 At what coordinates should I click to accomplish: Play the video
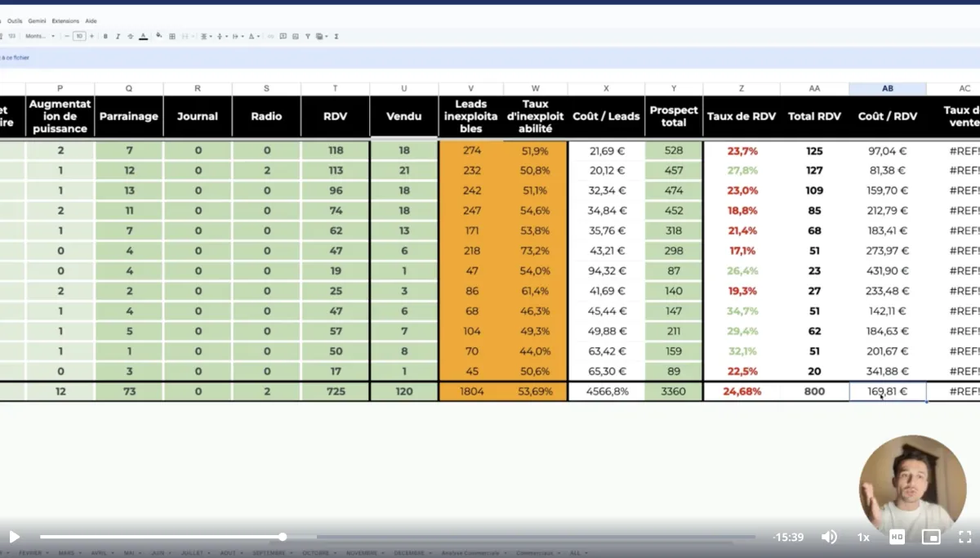point(14,537)
